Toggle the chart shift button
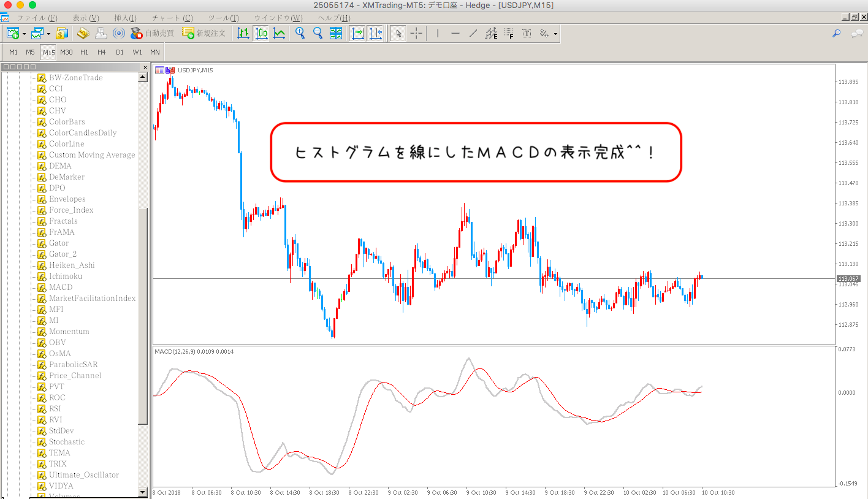 pos(376,33)
